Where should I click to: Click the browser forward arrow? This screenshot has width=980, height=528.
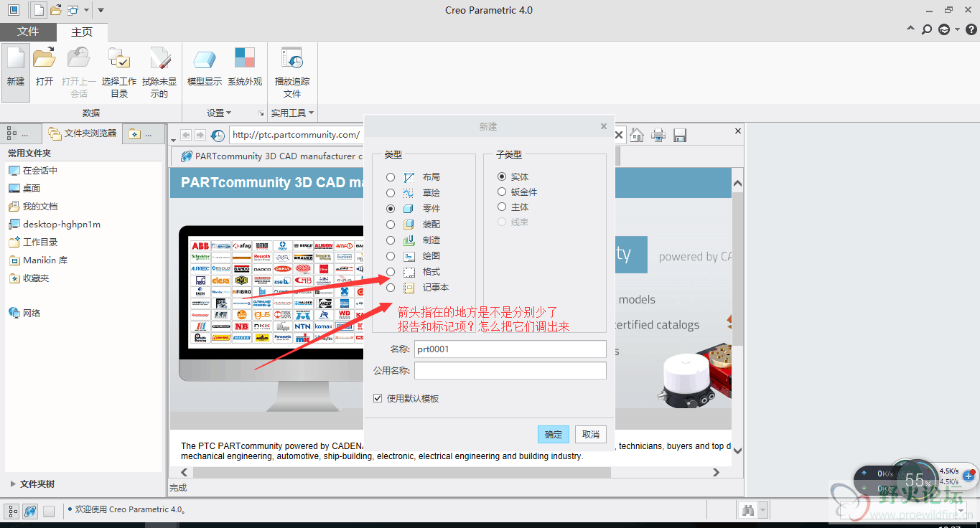tap(200, 135)
